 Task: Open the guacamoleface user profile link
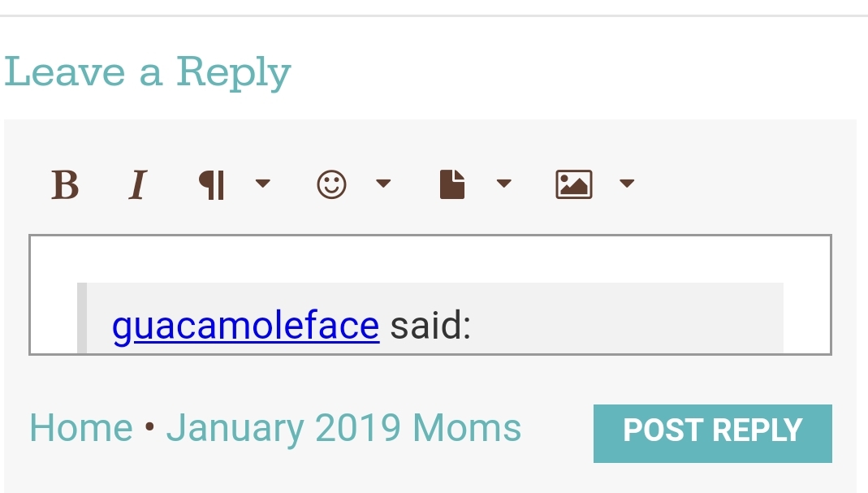tap(245, 325)
